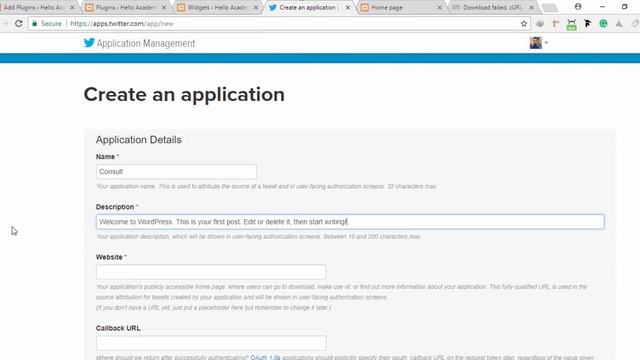Click the grey triangle extension icon
Image resolution: width=640 pixels, height=360 pixels.
619,24
